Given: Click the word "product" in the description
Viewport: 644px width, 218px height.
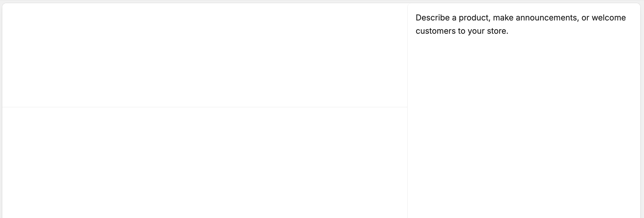Looking at the screenshot, I should tap(473, 18).
